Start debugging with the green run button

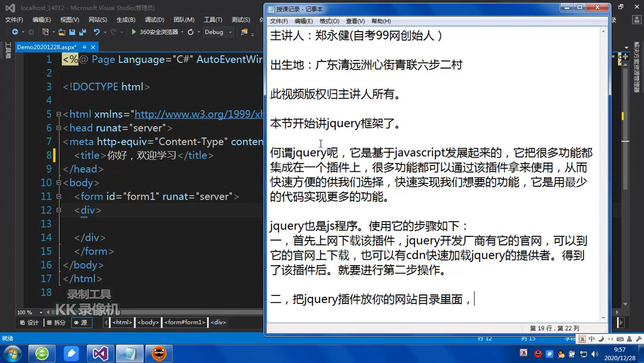132,32
